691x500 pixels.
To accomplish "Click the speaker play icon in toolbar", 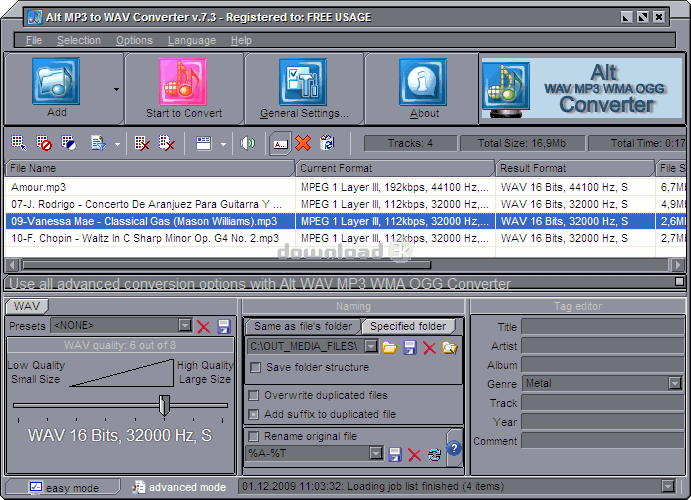I will click(248, 143).
